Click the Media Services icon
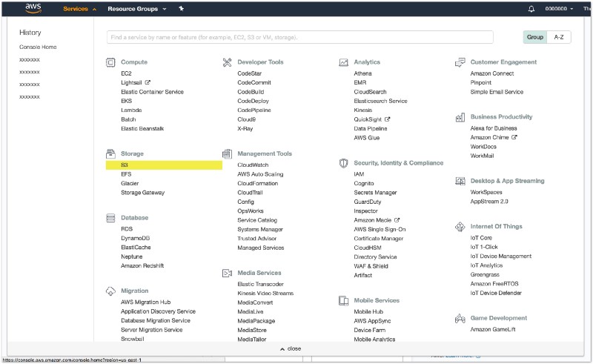Viewport: 593px width, 364px height. (x=227, y=273)
